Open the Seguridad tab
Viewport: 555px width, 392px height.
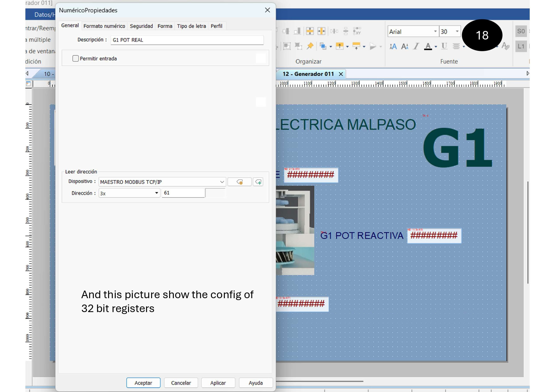click(141, 26)
